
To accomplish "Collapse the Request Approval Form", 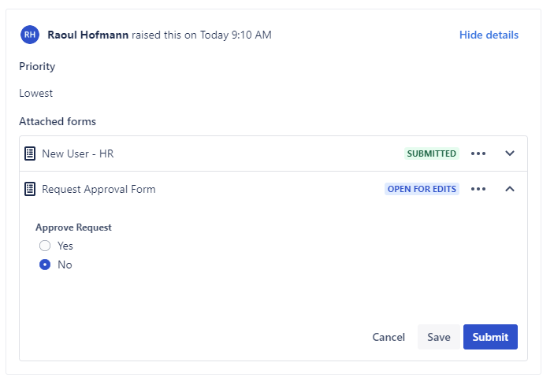I will pos(510,189).
